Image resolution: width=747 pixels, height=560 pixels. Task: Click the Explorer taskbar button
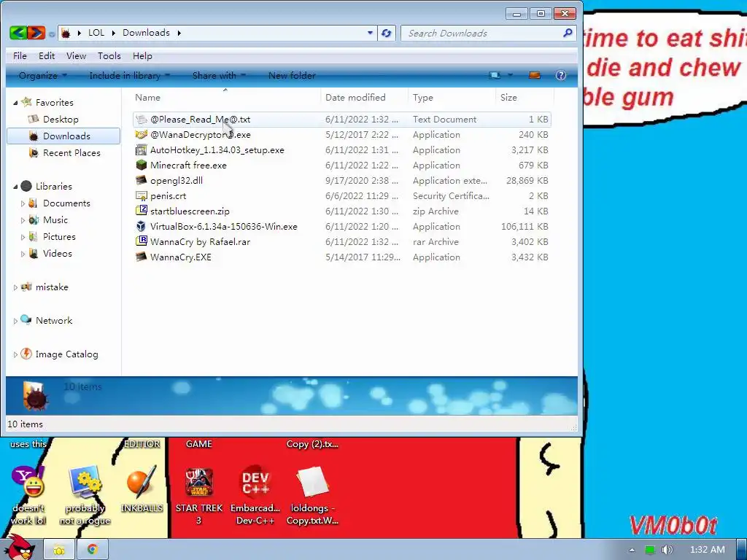click(x=59, y=550)
